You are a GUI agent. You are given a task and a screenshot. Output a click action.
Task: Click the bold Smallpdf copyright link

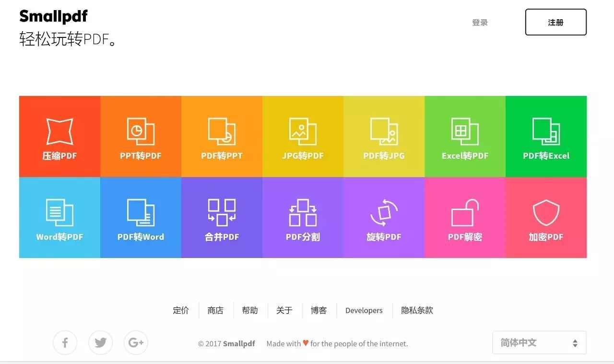(x=239, y=344)
